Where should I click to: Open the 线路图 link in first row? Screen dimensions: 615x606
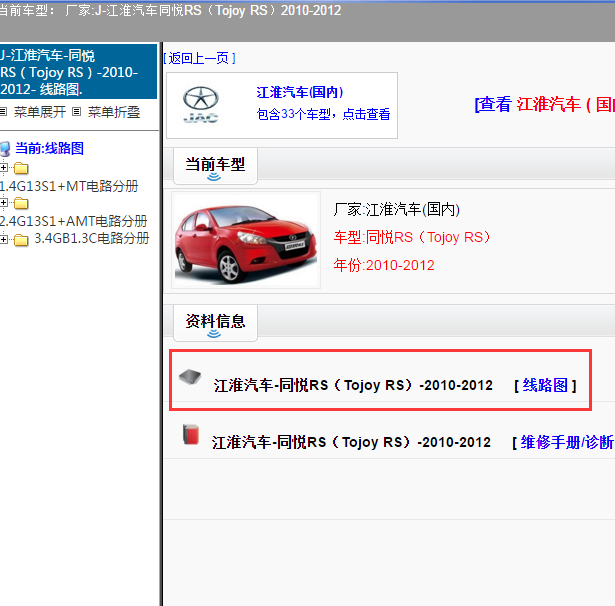click(545, 385)
